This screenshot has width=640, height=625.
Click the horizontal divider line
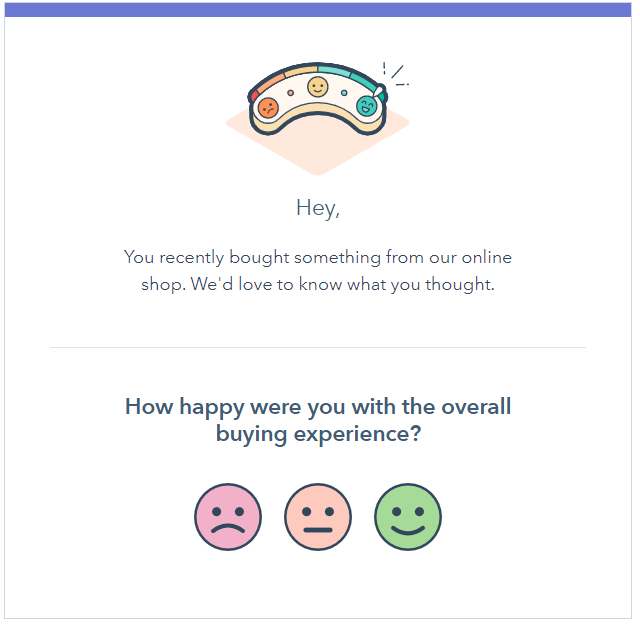pyautogui.click(x=318, y=347)
